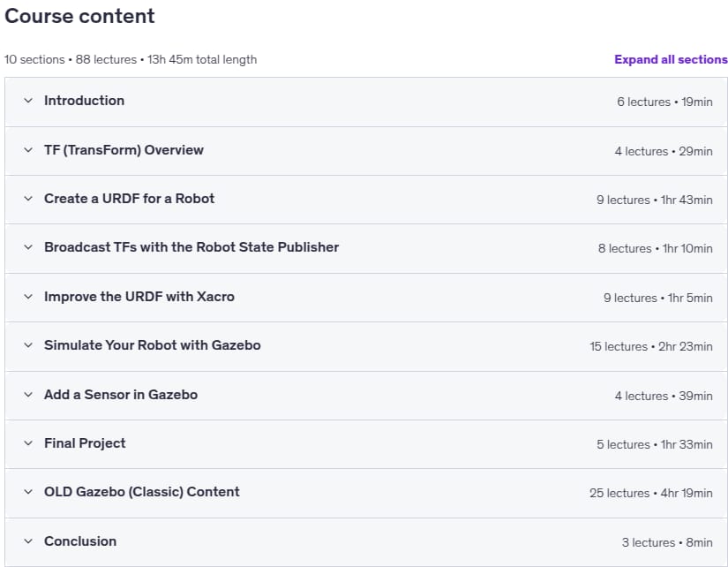Click the 25 lectures • 4hr 19min label
This screenshot has width=728, height=567.
651,493
